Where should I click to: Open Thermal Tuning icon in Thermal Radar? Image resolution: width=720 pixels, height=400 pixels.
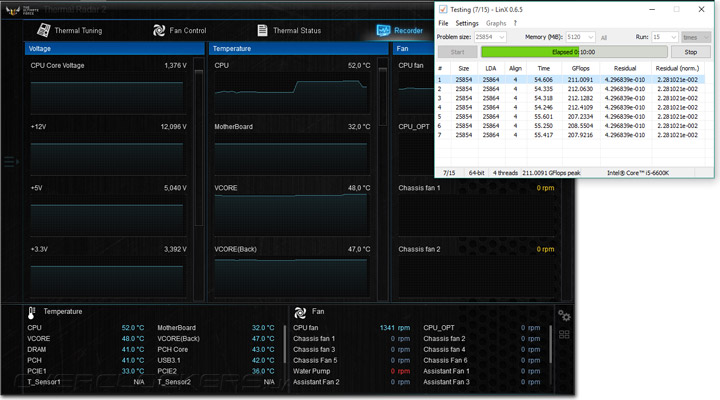(43, 30)
